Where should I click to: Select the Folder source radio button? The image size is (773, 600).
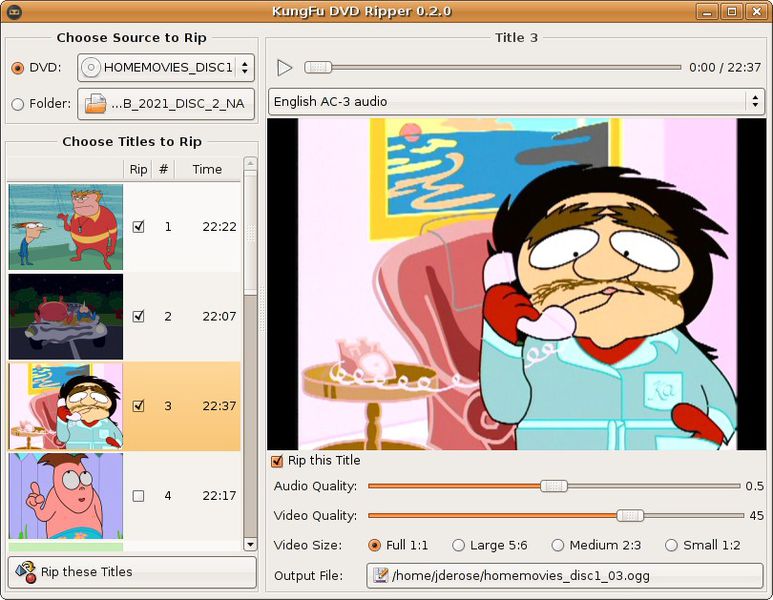click(18, 104)
